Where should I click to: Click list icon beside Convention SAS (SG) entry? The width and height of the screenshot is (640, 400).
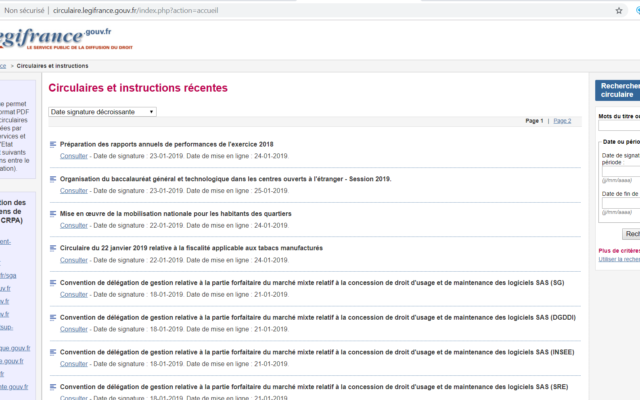click(53, 282)
